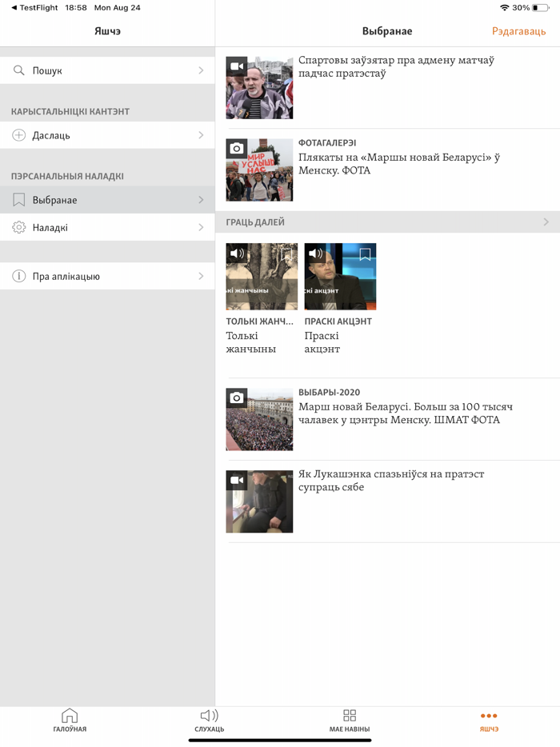Click the gear icon beside Наладкі

[18, 227]
